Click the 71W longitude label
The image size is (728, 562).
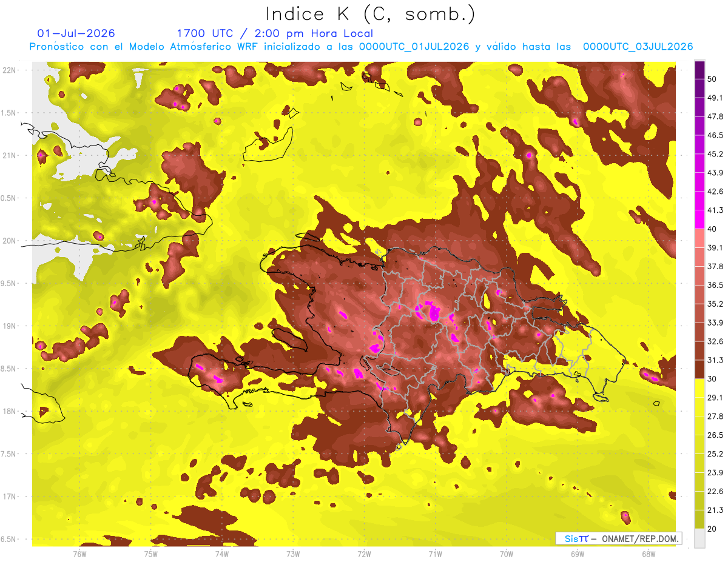(x=435, y=554)
